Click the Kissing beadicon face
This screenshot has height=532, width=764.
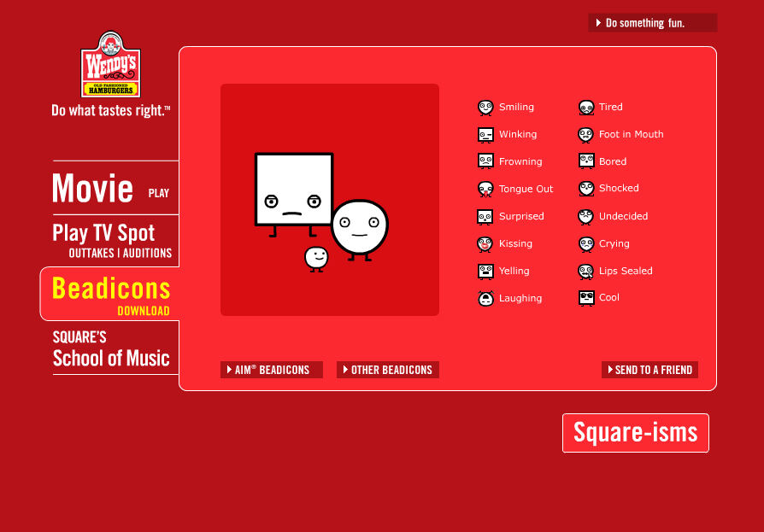pyautogui.click(x=485, y=244)
